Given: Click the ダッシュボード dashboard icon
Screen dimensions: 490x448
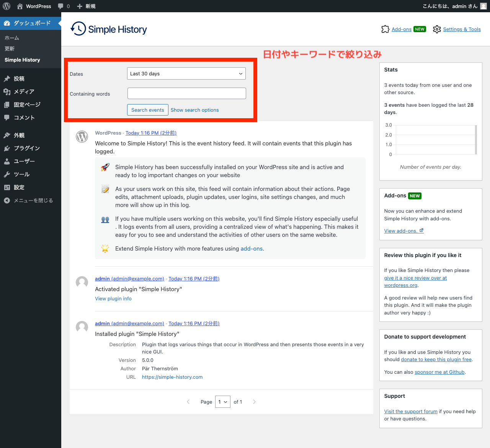Looking at the screenshot, I should [x=7, y=23].
